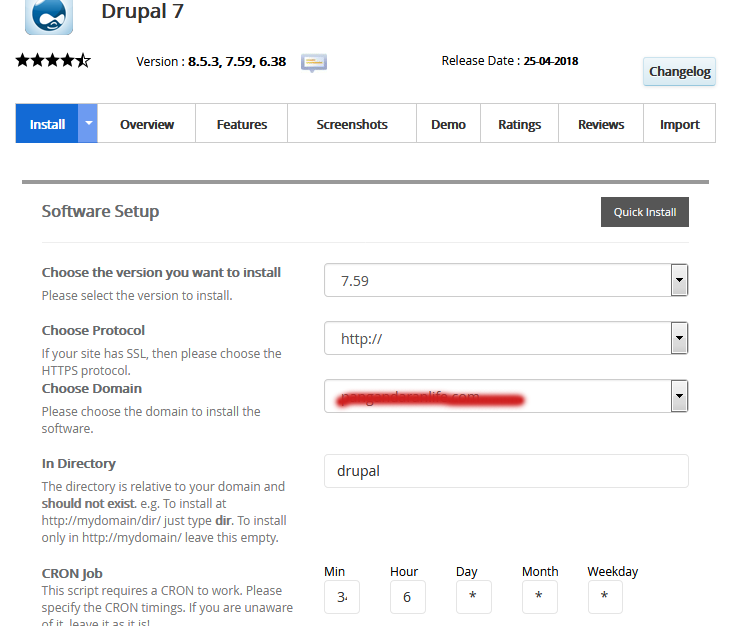Image resolution: width=730 pixels, height=626 pixels.
Task: Click the Quick Install button
Action: point(645,212)
